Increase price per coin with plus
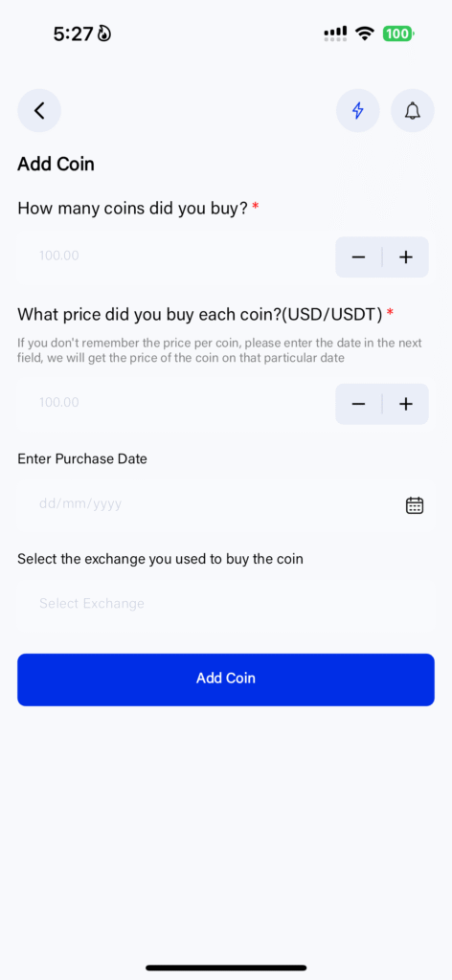Image resolution: width=452 pixels, height=980 pixels. [x=406, y=405]
